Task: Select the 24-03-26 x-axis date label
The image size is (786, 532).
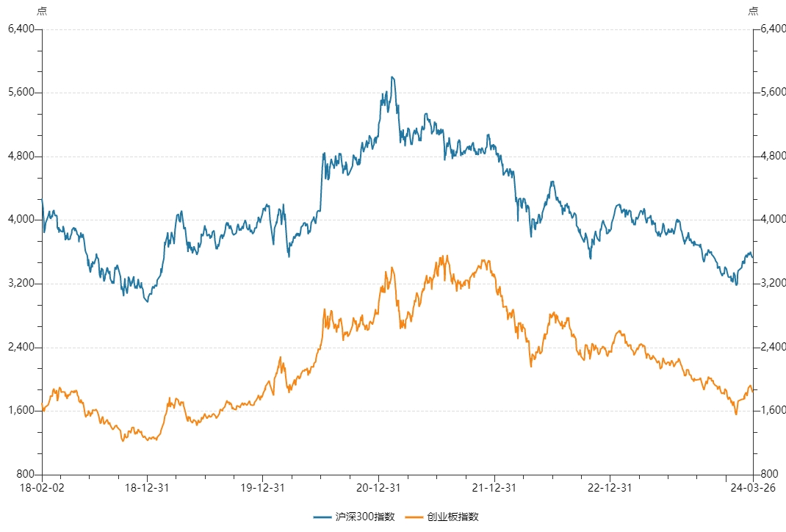Action: point(753,488)
